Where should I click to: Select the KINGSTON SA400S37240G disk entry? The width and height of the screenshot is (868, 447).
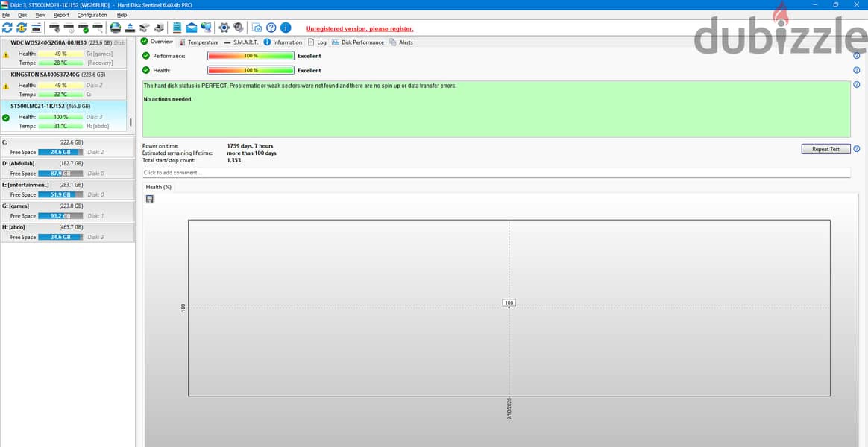[63, 84]
